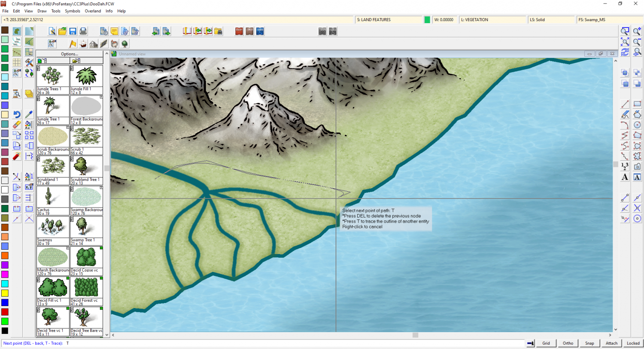The width and height of the screenshot is (644, 349).
Task: Select the flag symbols icon
Action: coord(73,44)
